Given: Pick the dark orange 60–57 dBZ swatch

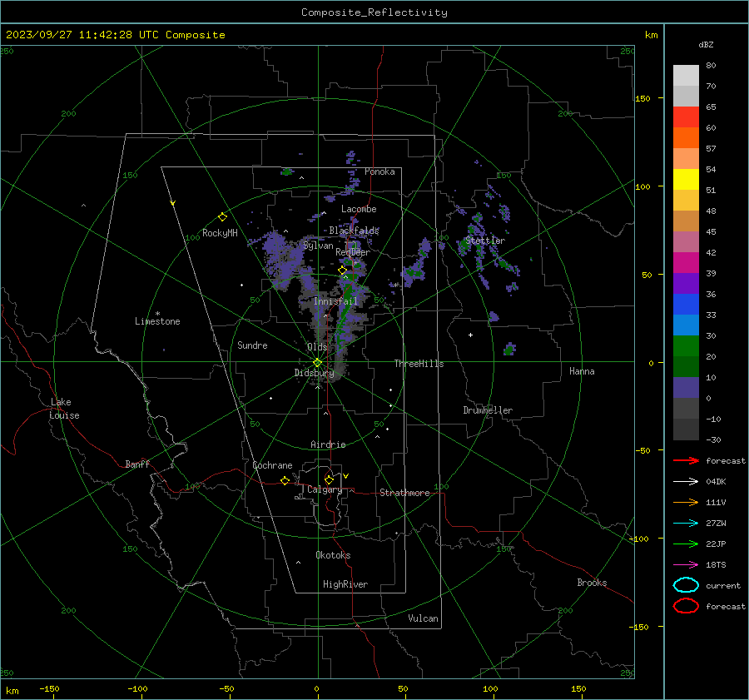Looking at the screenshot, I should [686, 137].
